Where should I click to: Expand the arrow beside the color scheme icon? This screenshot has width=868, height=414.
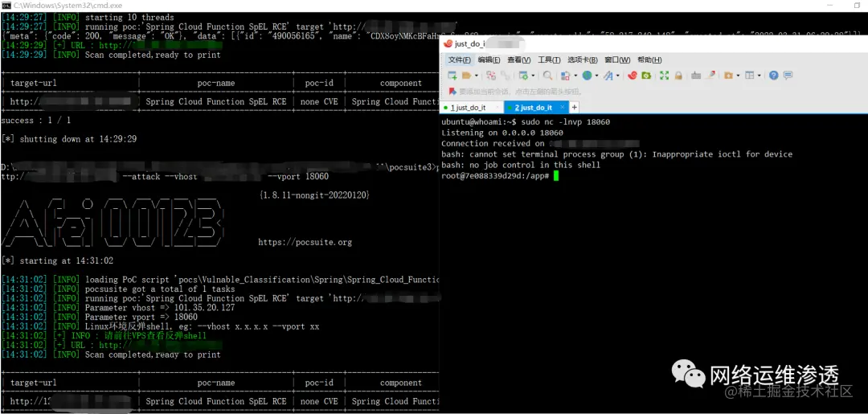(575, 76)
